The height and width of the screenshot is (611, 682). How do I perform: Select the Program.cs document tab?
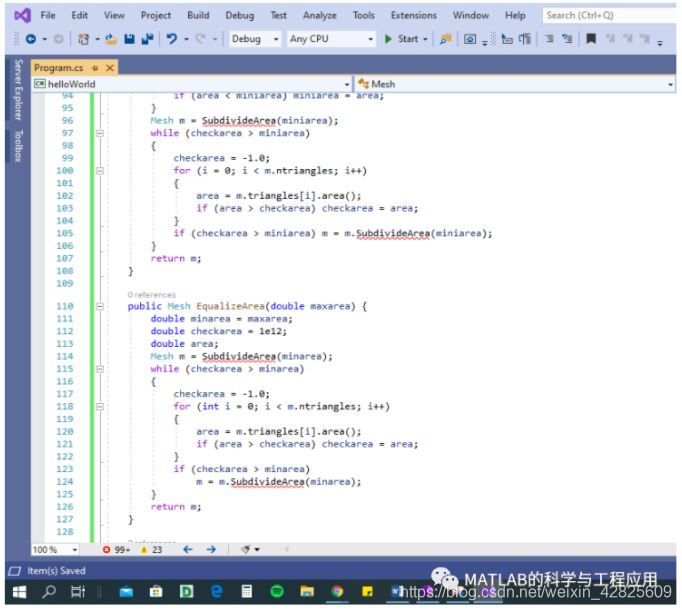[59, 68]
